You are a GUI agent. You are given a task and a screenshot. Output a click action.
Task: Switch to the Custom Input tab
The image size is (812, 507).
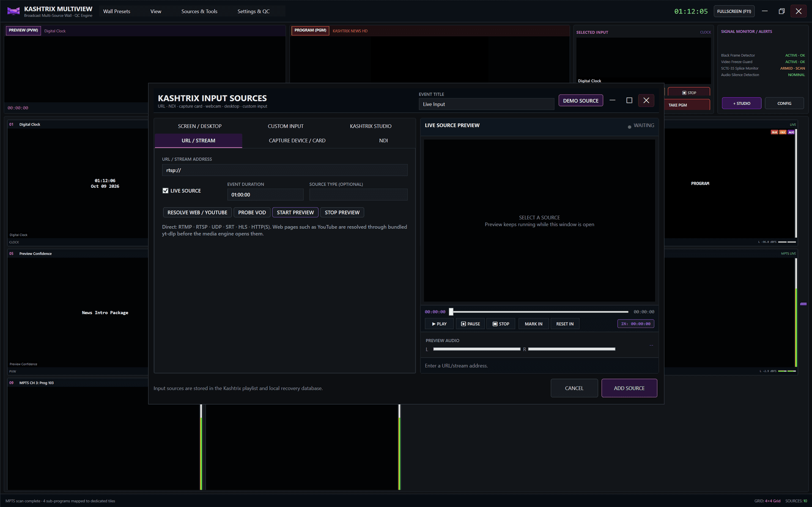285,126
